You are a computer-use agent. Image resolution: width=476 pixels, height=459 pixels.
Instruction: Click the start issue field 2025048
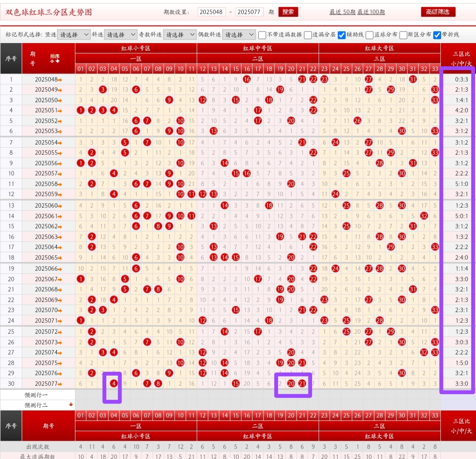click(212, 12)
